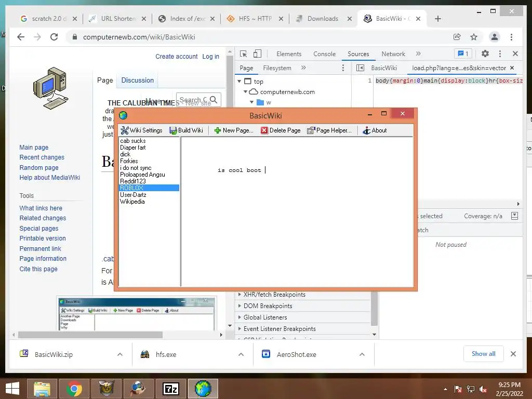Switch to 'Index of /exe' tab
Image resolution: width=532 pixels, height=399 pixels.
187,19
